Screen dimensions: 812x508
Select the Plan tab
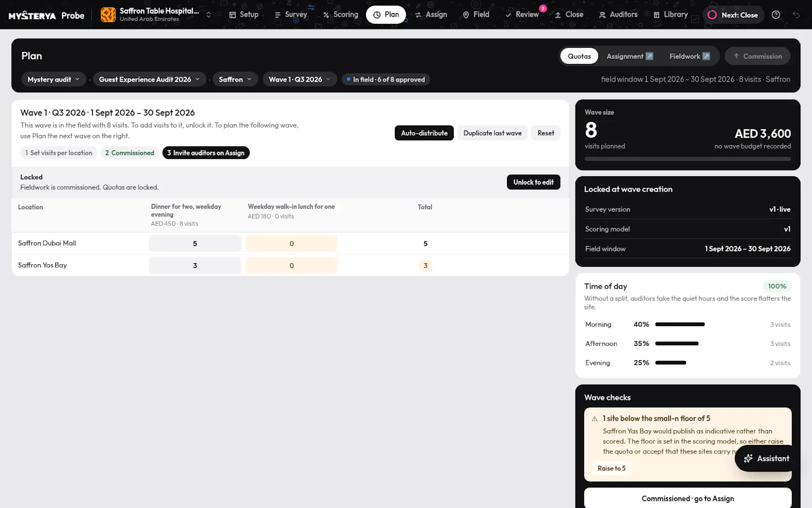click(x=386, y=15)
